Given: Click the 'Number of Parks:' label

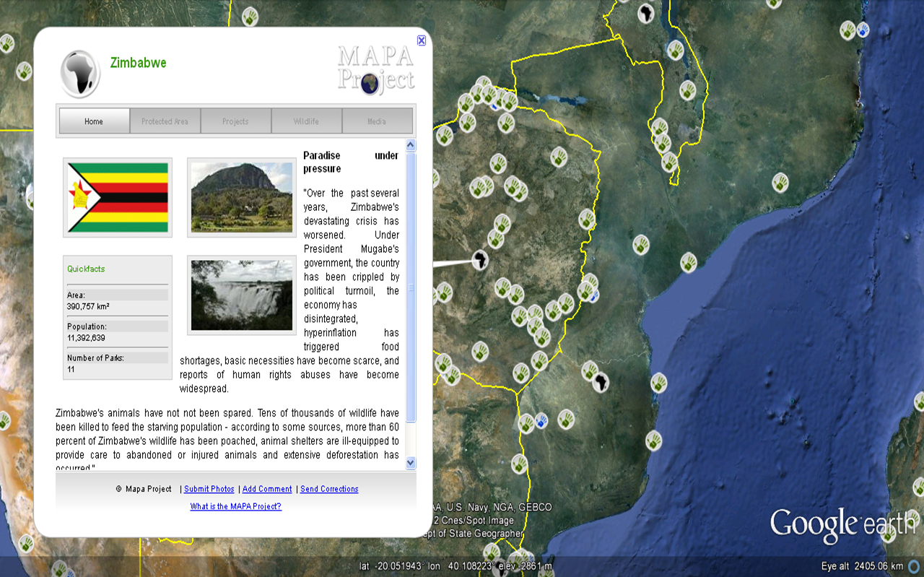Looking at the screenshot, I should point(95,357).
